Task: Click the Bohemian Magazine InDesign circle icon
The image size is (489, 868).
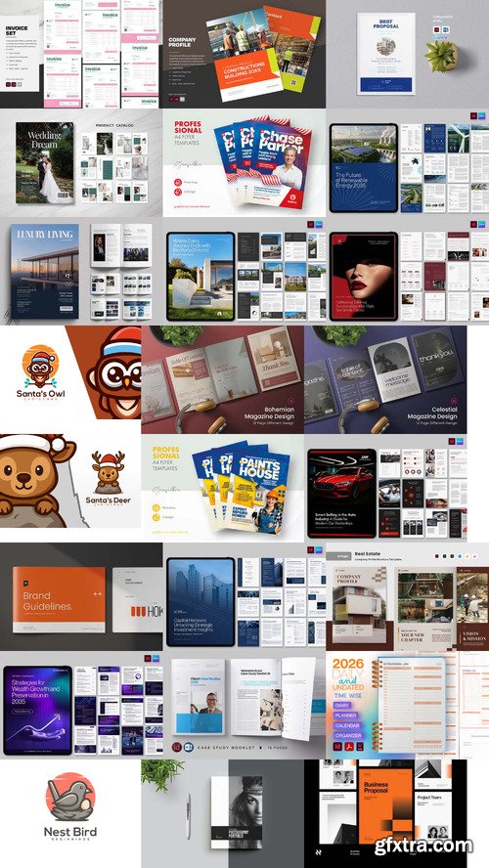Action: (x=290, y=400)
